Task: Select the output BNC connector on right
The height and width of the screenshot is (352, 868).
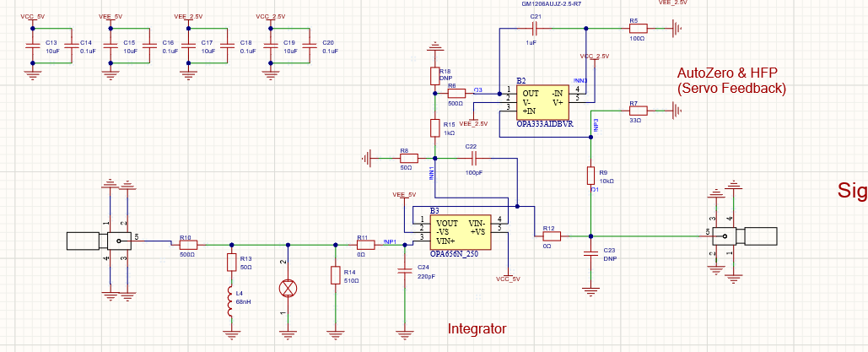Action: [x=745, y=236]
